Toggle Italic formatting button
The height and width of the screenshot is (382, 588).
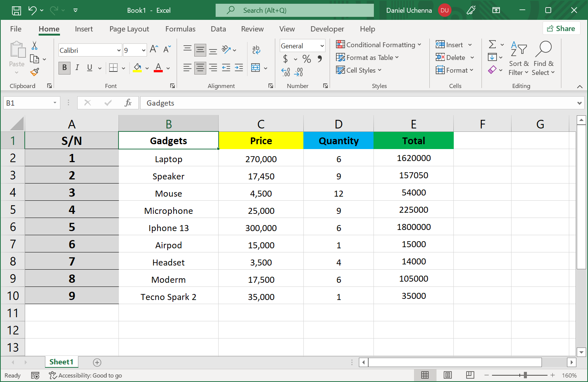pos(77,68)
